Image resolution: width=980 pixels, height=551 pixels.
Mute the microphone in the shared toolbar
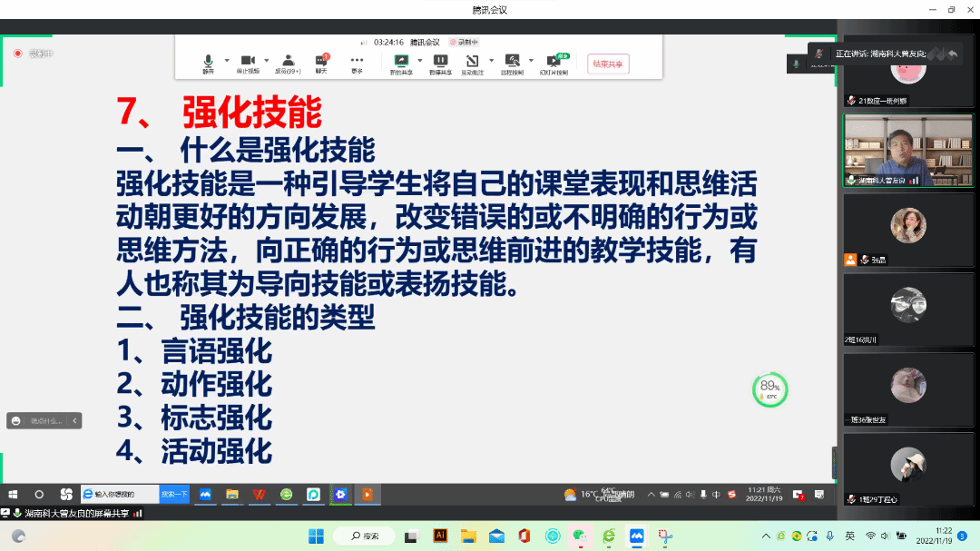[208, 64]
